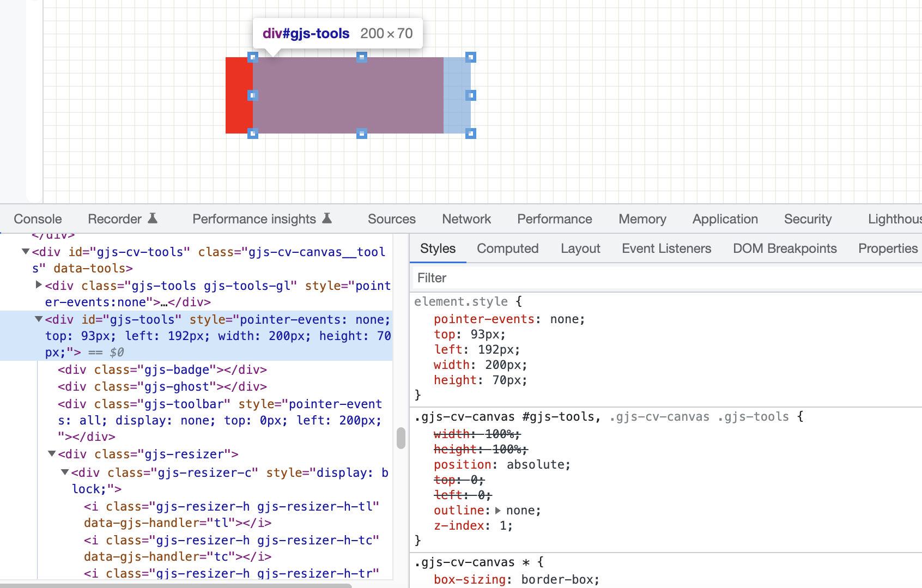Open the DOM Breakpoints tab
The width and height of the screenshot is (922, 588).
click(x=784, y=248)
